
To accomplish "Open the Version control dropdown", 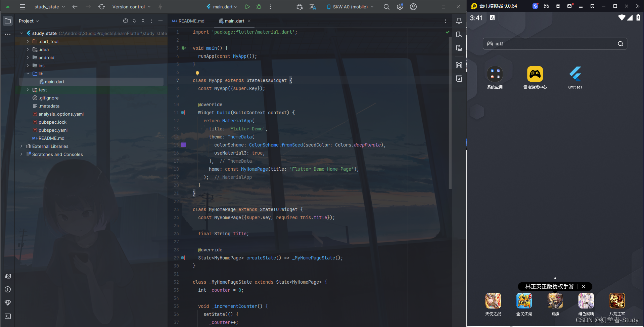I will (x=132, y=7).
